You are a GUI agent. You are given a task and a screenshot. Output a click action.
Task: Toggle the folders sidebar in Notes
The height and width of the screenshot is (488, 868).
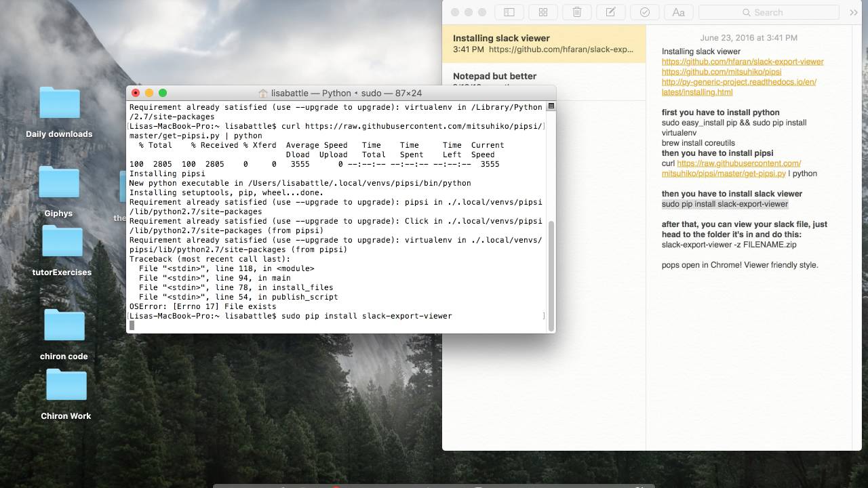(x=509, y=12)
